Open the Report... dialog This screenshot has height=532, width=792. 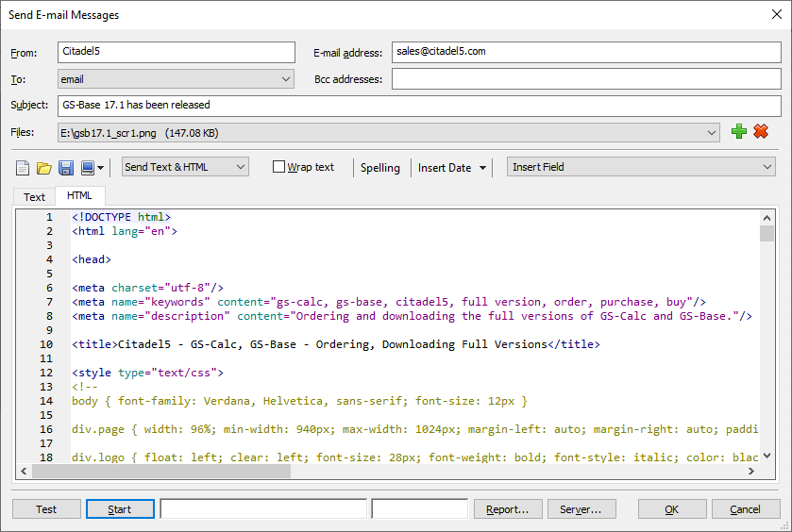tap(508, 509)
